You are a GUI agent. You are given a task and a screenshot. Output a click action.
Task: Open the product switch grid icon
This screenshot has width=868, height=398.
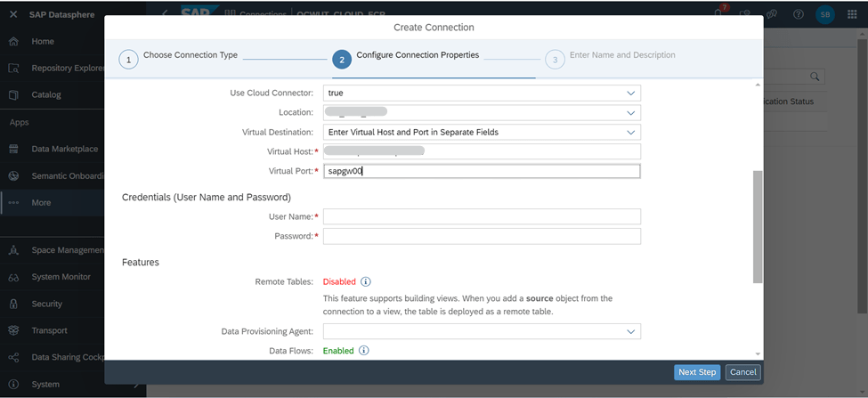(x=853, y=14)
